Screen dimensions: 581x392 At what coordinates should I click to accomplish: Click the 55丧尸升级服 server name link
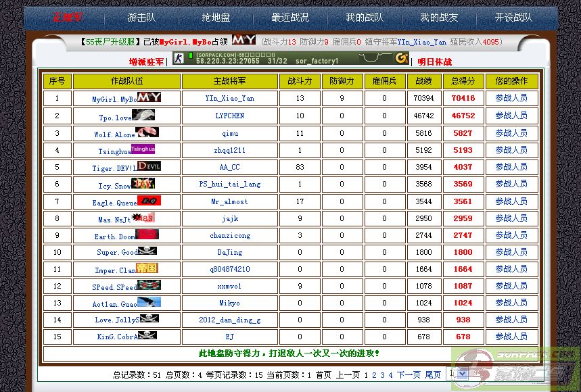(112, 42)
